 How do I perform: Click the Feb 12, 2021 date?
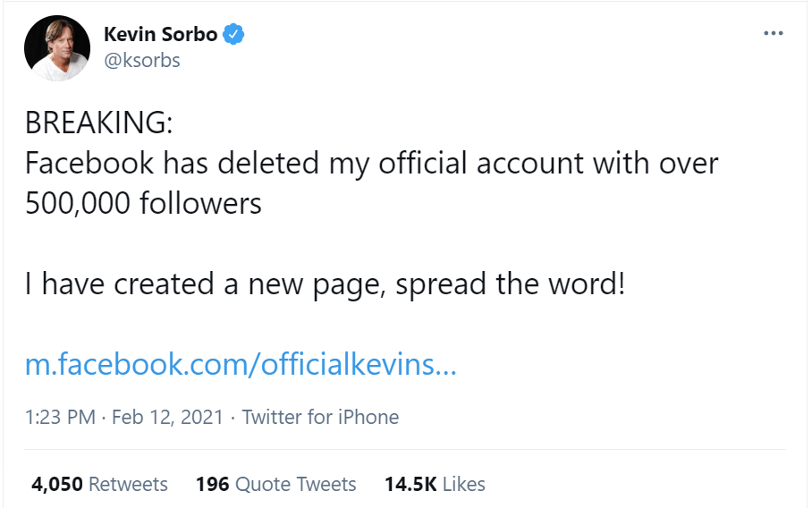coord(167,417)
